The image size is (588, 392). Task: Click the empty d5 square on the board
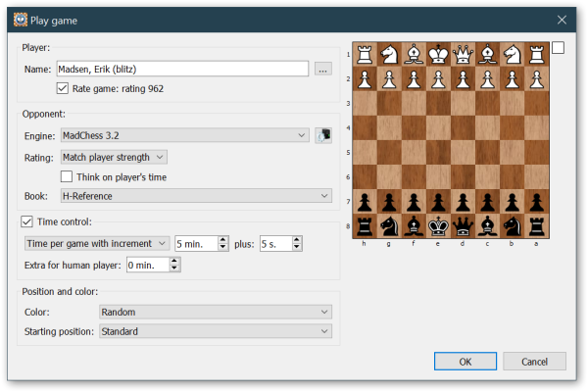click(464, 153)
